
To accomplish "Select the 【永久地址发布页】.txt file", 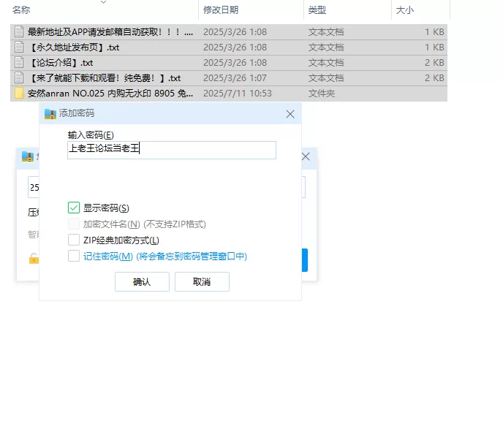I will tap(229, 48).
